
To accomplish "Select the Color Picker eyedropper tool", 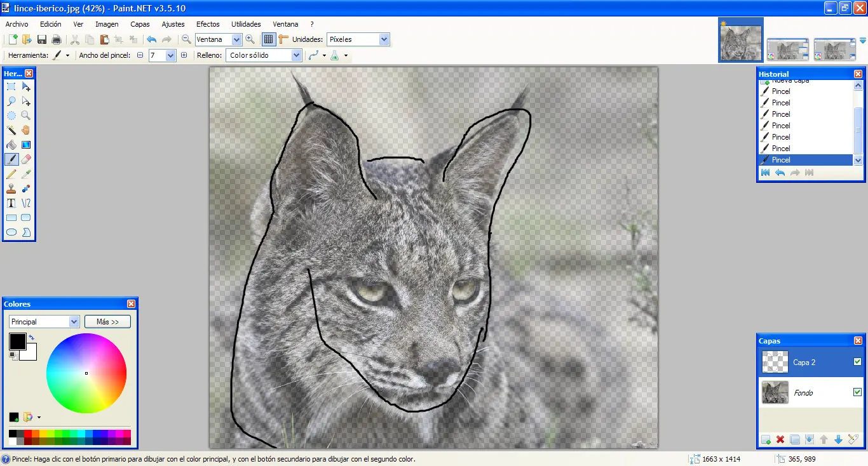I will (26, 174).
